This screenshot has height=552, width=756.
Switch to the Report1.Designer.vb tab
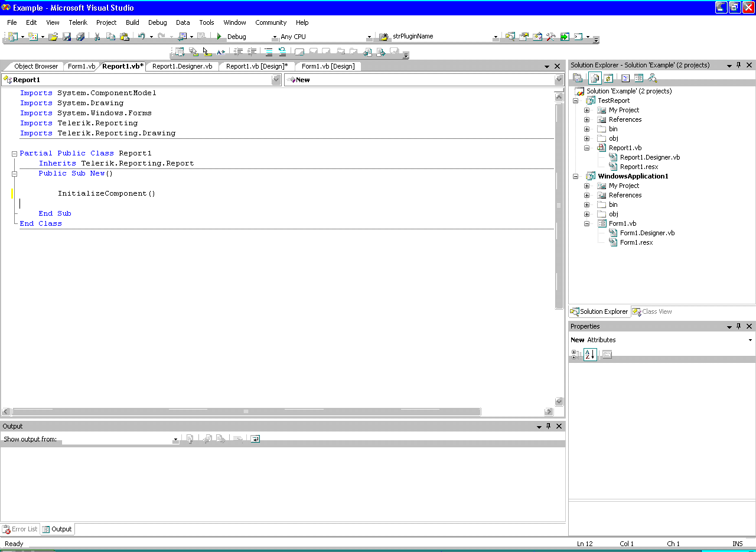coord(183,66)
